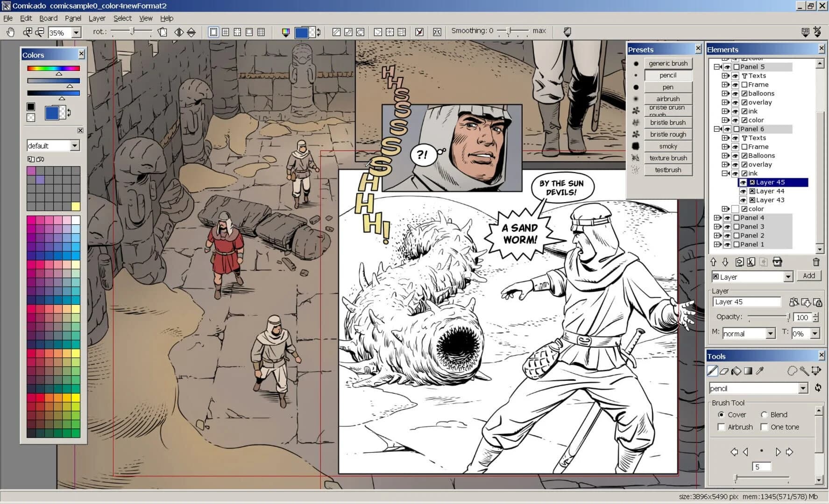The width and height of the screenshot is (829, 504).
Task: Select the Eyedropper tool
Action: [759, 371]
